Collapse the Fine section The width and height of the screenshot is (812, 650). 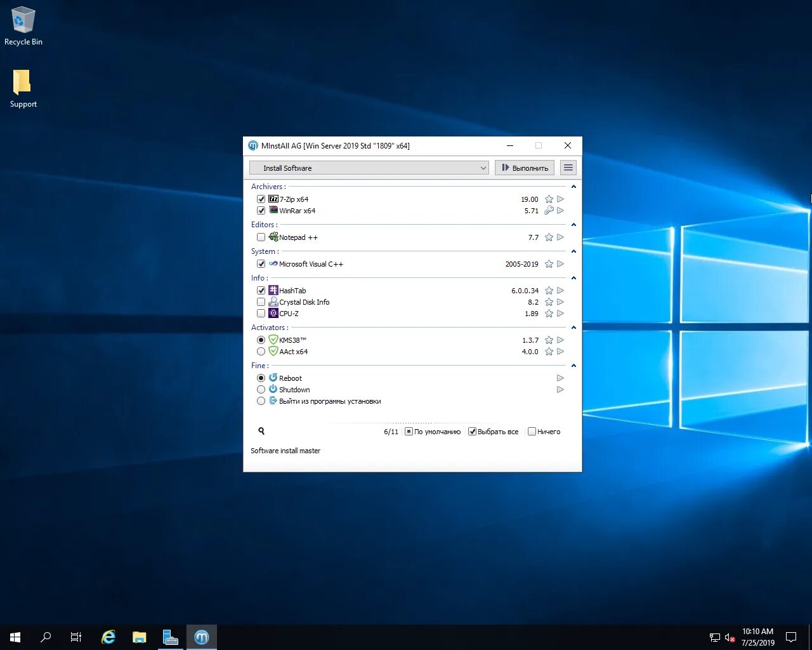573,366
